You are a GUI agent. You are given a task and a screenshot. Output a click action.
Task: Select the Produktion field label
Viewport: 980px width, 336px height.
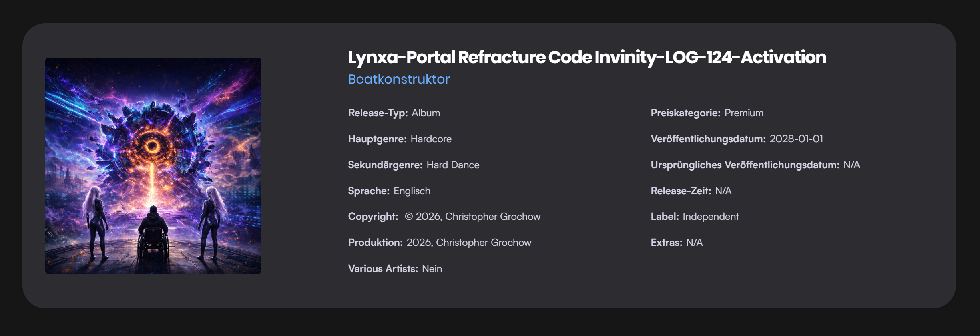click(375, 243)
